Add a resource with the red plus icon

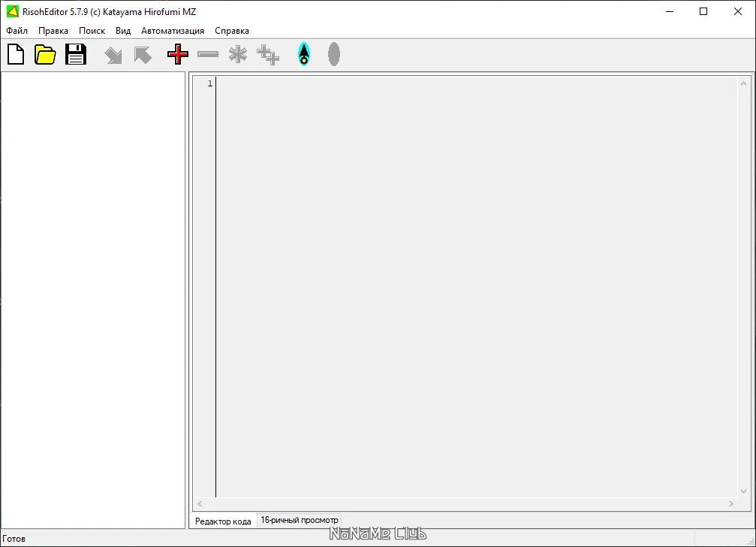tap(178, 54)
